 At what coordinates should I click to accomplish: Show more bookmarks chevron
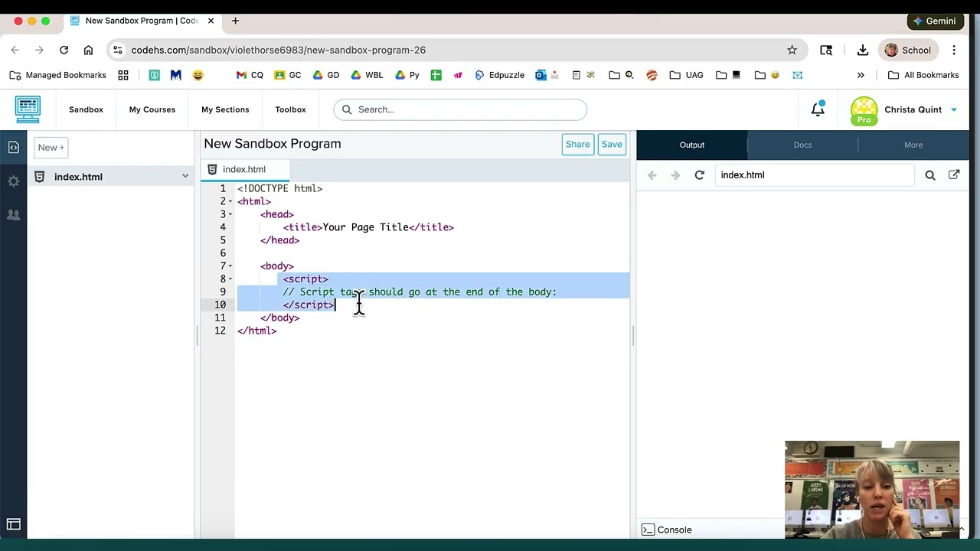coord(861,75)
